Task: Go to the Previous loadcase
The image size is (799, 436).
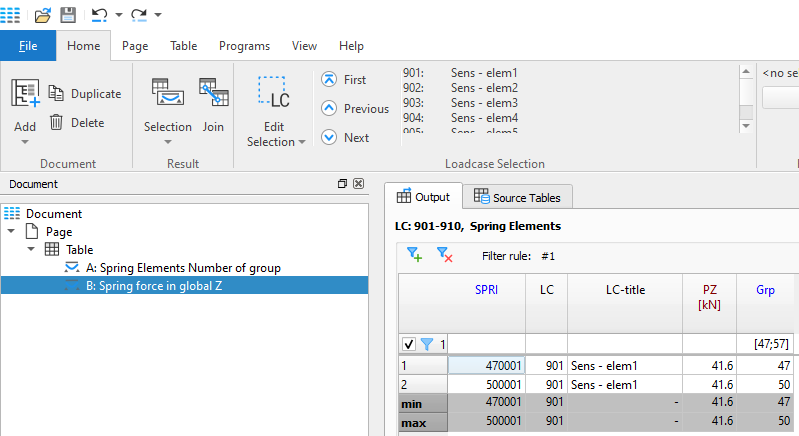Action: 355,108
